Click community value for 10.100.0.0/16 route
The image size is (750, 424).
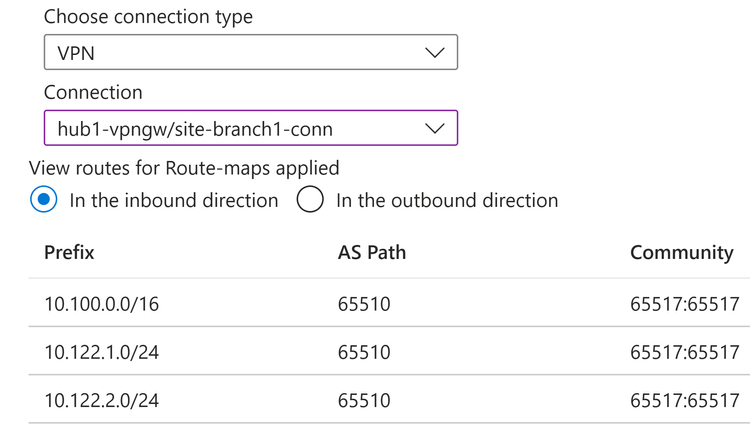[684, 303]
